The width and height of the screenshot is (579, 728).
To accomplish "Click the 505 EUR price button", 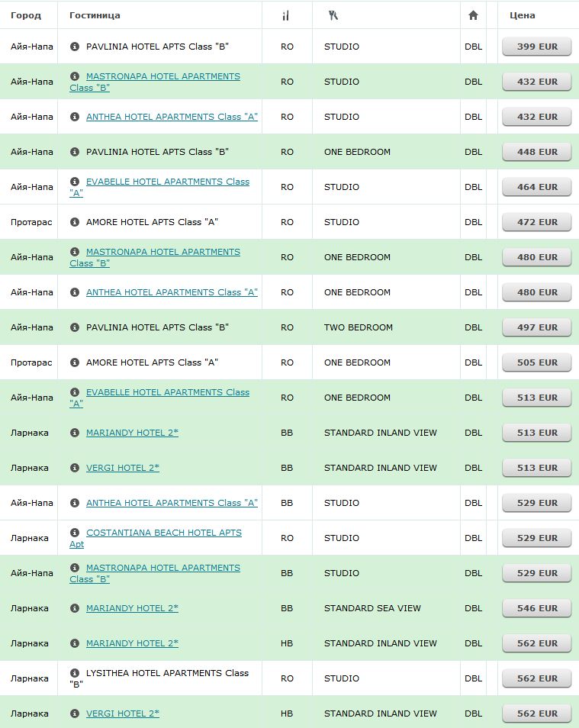I will (537, 362).
